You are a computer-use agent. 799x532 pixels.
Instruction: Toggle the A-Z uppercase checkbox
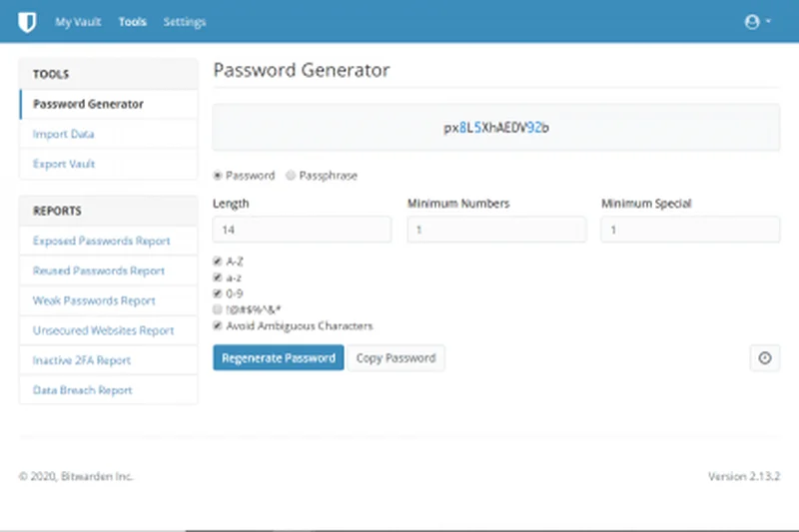(218, 261)
